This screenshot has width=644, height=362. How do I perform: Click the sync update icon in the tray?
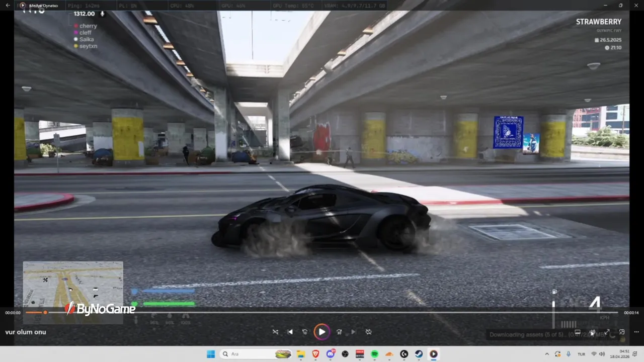pos(557,354)
